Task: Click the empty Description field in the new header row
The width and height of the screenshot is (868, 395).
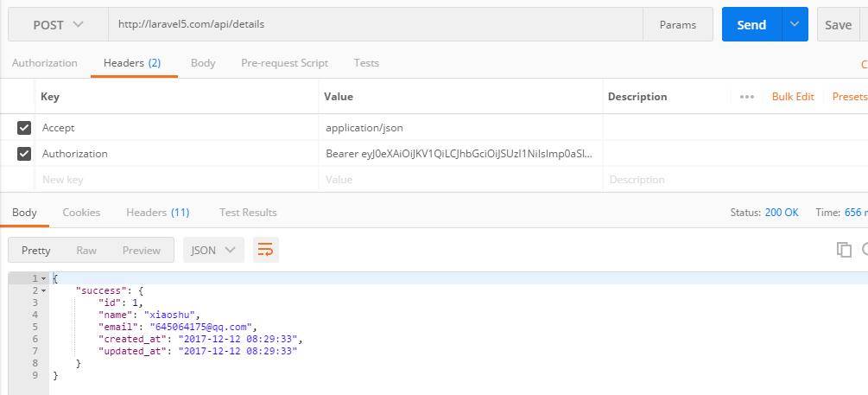Action: click(735, 180)
